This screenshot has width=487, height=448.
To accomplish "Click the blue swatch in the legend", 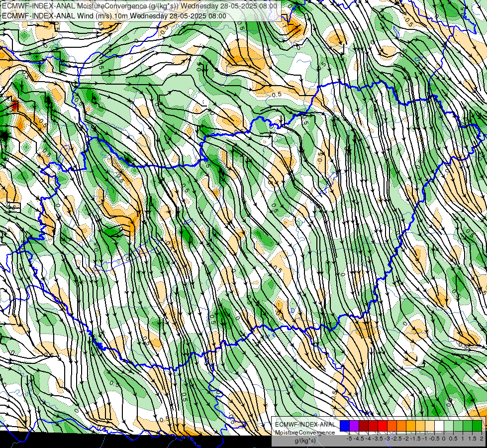I will tap(345, 426).
